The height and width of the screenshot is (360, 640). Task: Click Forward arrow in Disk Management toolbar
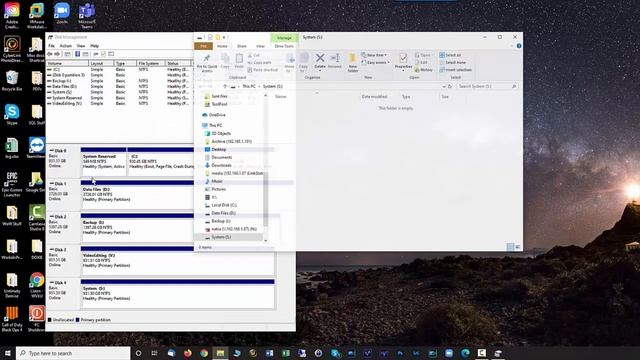click(x=57, y=54)
